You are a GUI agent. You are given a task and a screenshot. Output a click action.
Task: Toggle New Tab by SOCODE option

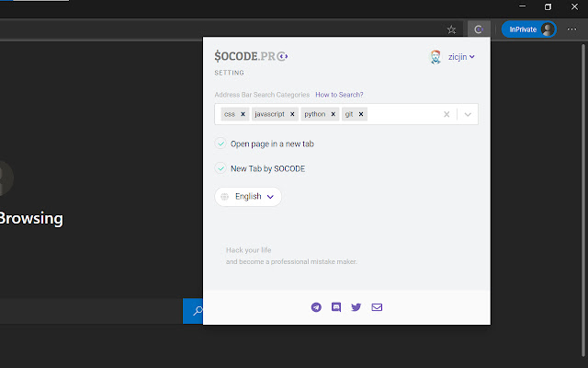click(220, 168)
